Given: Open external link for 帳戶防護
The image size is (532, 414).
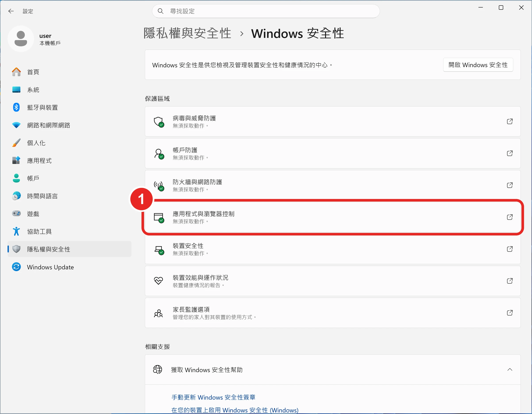Looking at the screenshot, I should (x=510, y=153).
